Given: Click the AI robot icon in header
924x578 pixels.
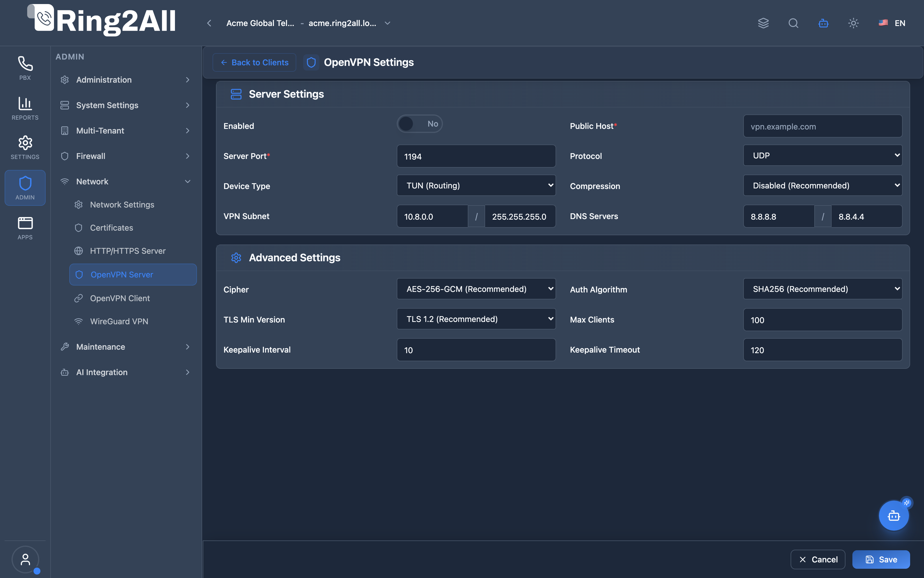Looking at the screenshot, I should point(824,23).
